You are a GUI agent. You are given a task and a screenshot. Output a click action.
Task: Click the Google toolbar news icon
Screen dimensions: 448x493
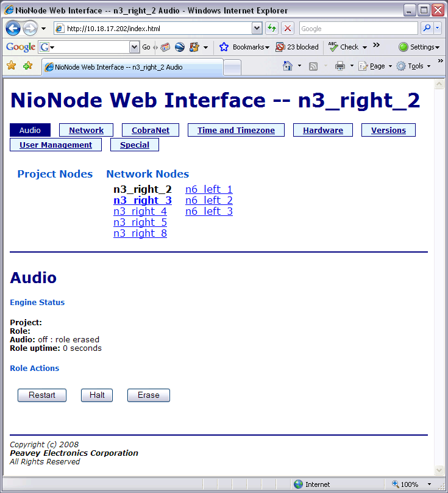point(165,47)
